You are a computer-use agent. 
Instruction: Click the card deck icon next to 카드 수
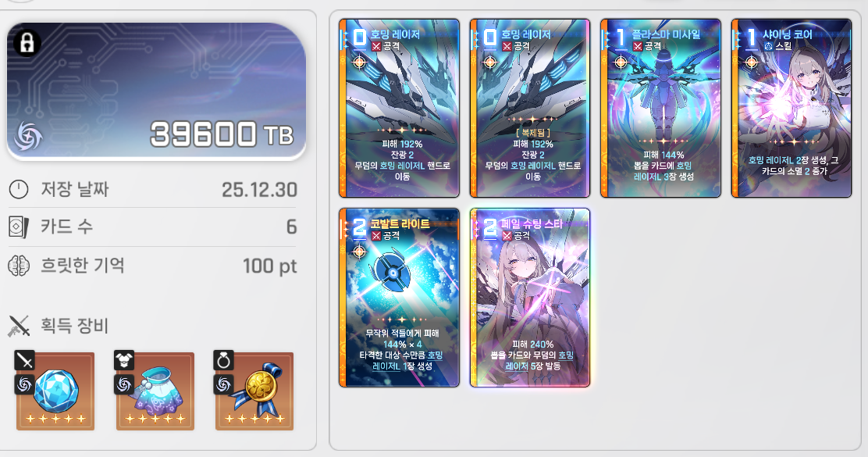19,227
